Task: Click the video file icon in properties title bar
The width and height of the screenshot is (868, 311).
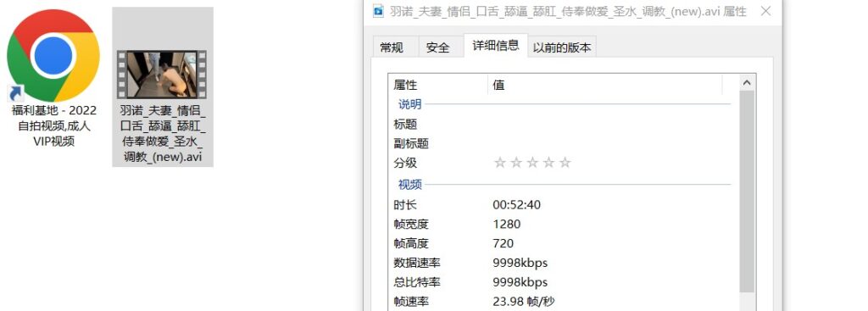Action: pos(379,10)
